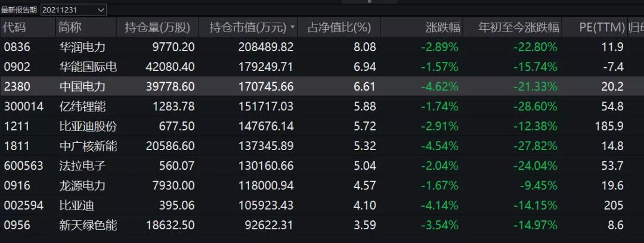Sort by 占净值比(%) column header
This screenshot has height=243, width=644.
[x=339, y=27]
